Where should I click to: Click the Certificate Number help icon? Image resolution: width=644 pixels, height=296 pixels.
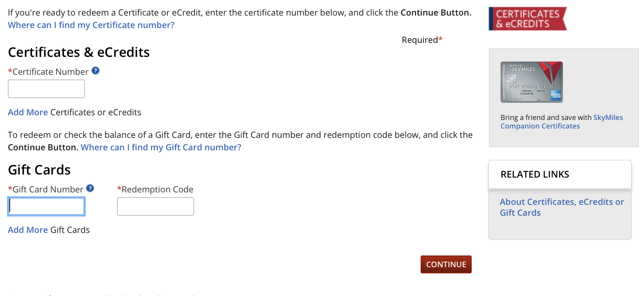tap(96, 71)
